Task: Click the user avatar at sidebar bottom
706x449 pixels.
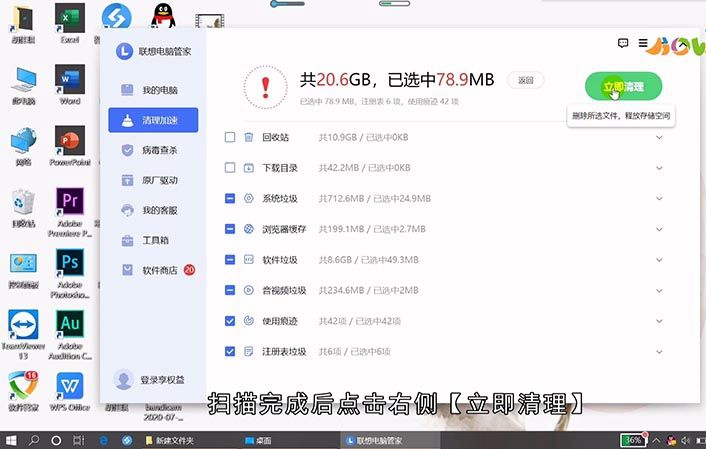Action: click(123, 380)
